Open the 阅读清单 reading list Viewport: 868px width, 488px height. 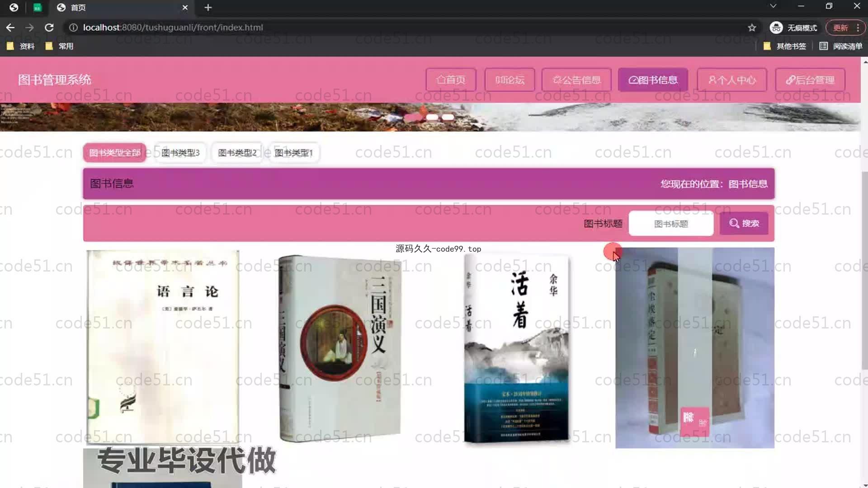pos(841,46)
